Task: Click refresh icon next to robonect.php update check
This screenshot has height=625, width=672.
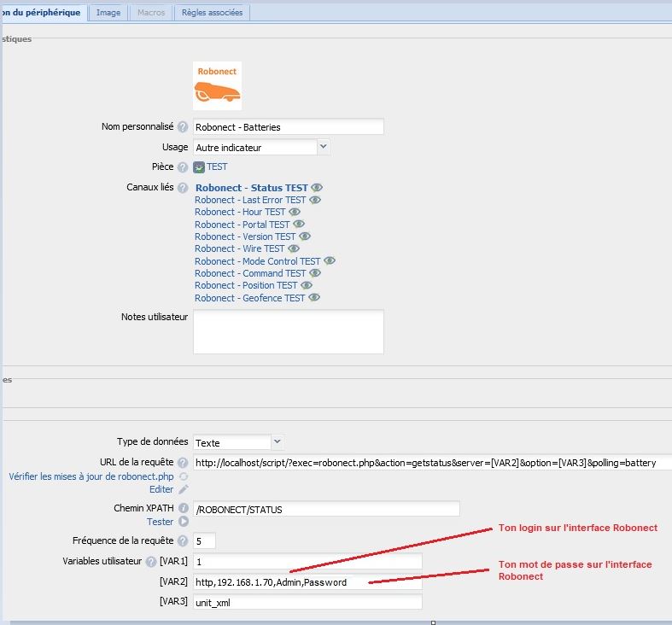Action: pos(184,476)
